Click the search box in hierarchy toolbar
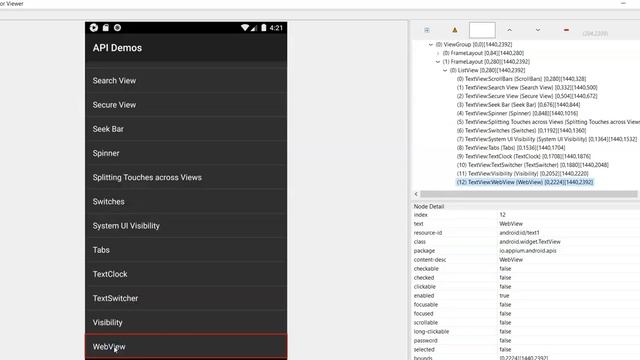 [x=482, y=30]
